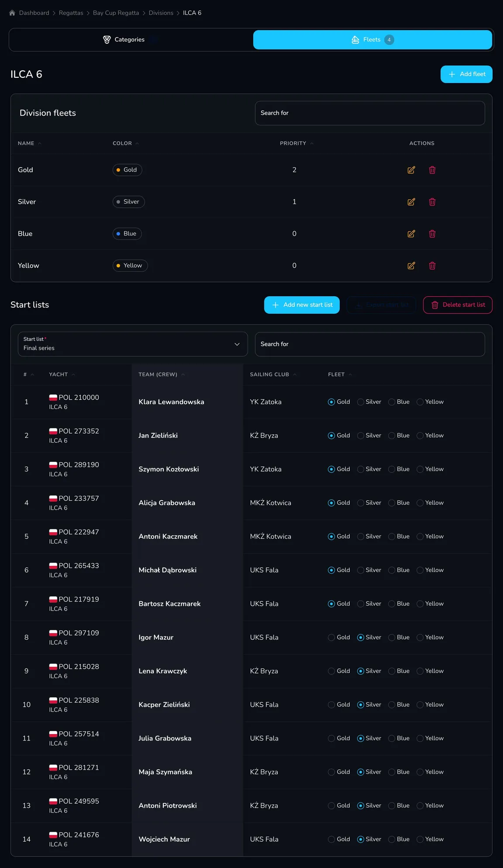Open the Start list dropdown

(133, 344)
